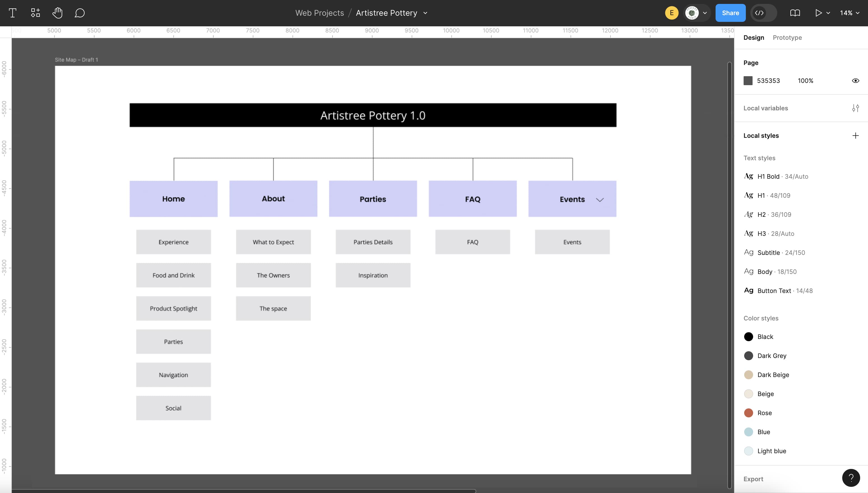This screenshot has height=493, width=868.
Task: Open the Comment tool
Action: [x=80, y=13]
